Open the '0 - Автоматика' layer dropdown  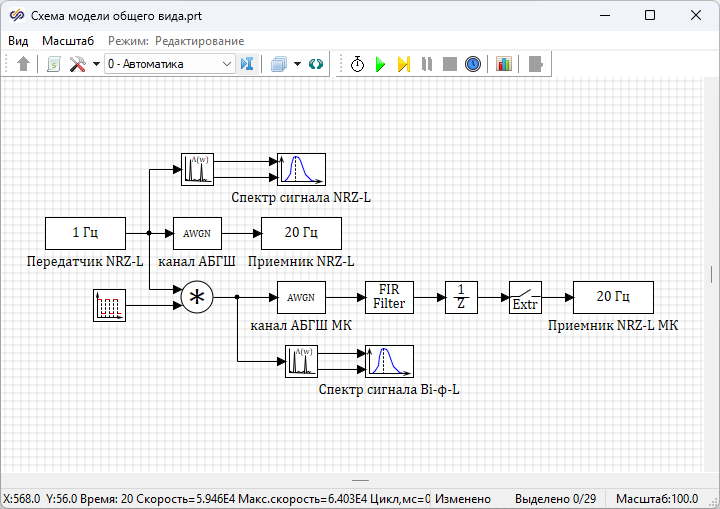pos(169,64)
